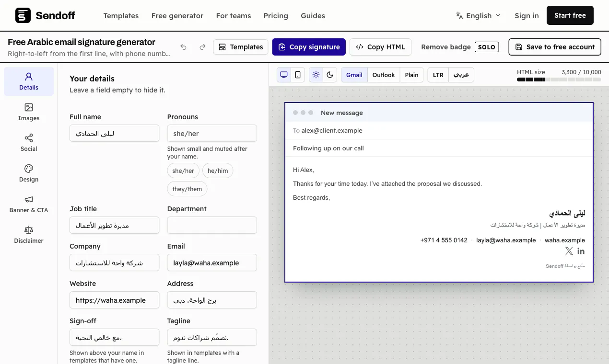This screenshot has height=364, width=609.
Task: Choose the she/her pronoun chip
Action: click(183, 171)
